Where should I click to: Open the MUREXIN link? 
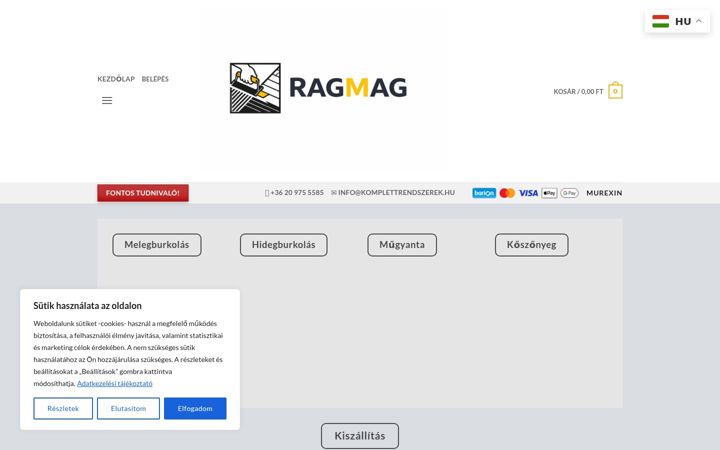(604, 193)
